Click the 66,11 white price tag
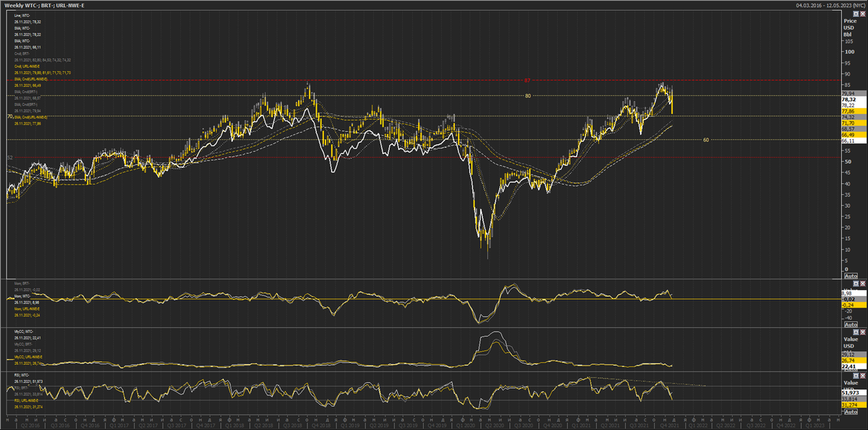The image size is (868, 430). pos(854,140)
